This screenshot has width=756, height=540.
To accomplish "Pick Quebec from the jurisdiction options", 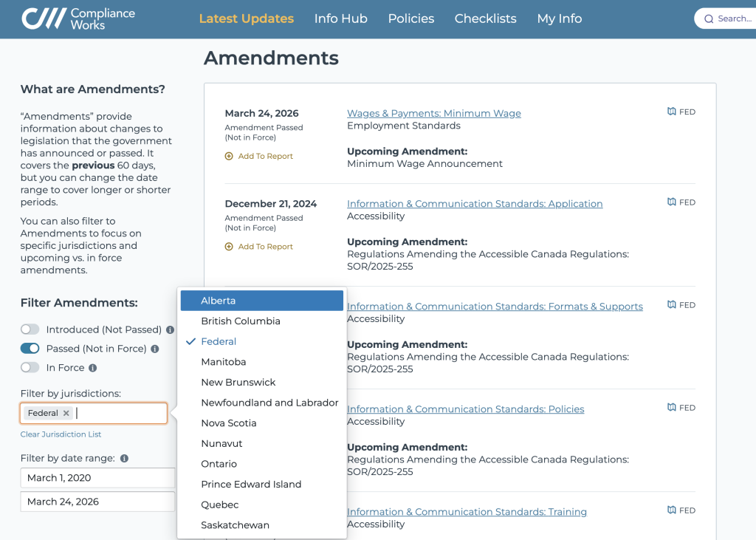I will coord(220,505).
